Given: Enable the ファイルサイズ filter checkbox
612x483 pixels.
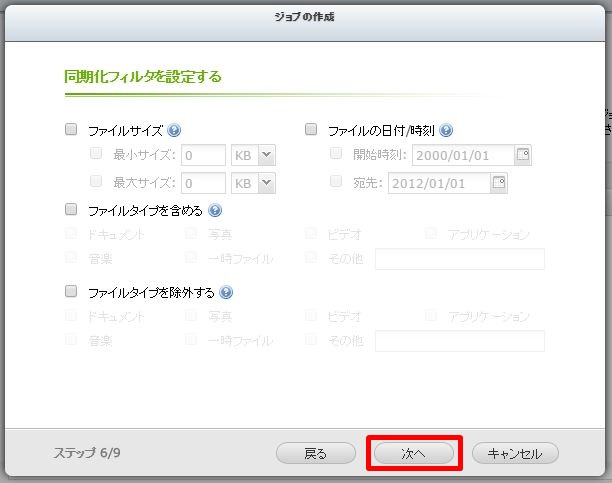Looking at the screenshot, I should tap(71, 130).
